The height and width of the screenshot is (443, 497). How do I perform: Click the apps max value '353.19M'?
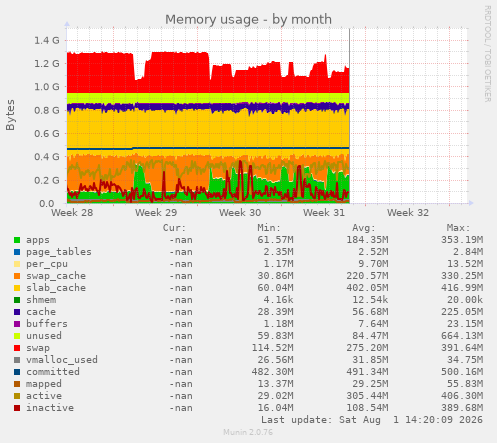pyautogui.click(x=462, y=240)
